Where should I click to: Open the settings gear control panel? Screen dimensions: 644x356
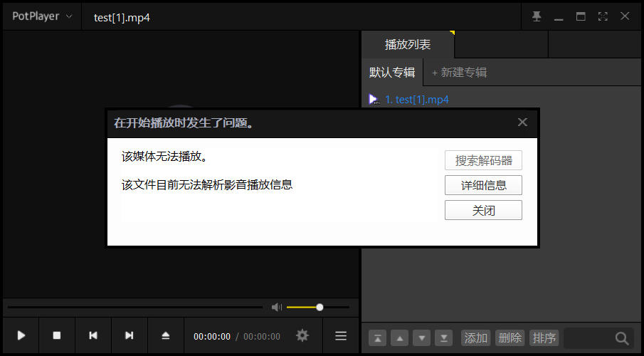point(302,335)
